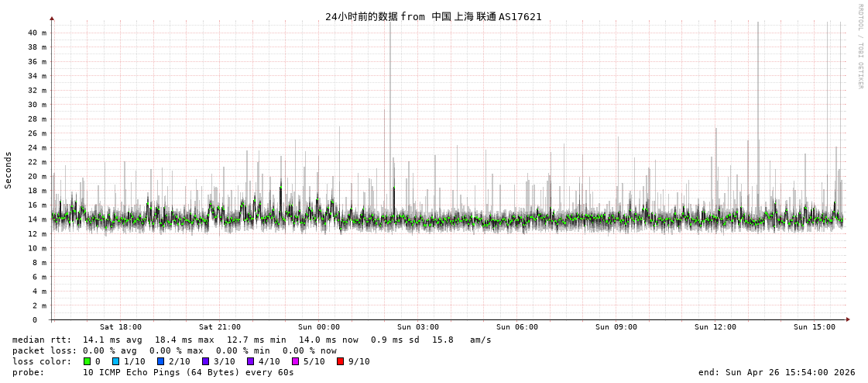
Task: Click the graph title mentioning AS17621
Action: coord(434,16)
